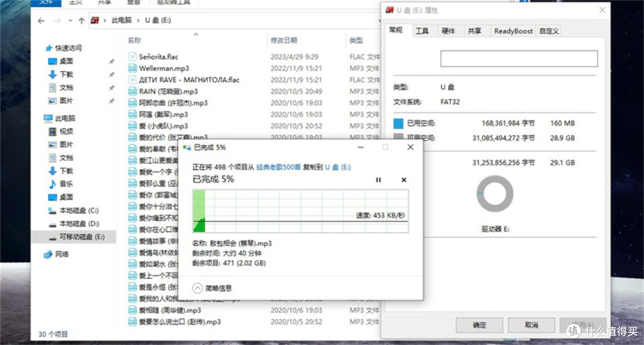Expand the chevron after 此电脑 in address bar
This screenshot has width=644, height=345.
pyautogui.click(x=138, y=20)
